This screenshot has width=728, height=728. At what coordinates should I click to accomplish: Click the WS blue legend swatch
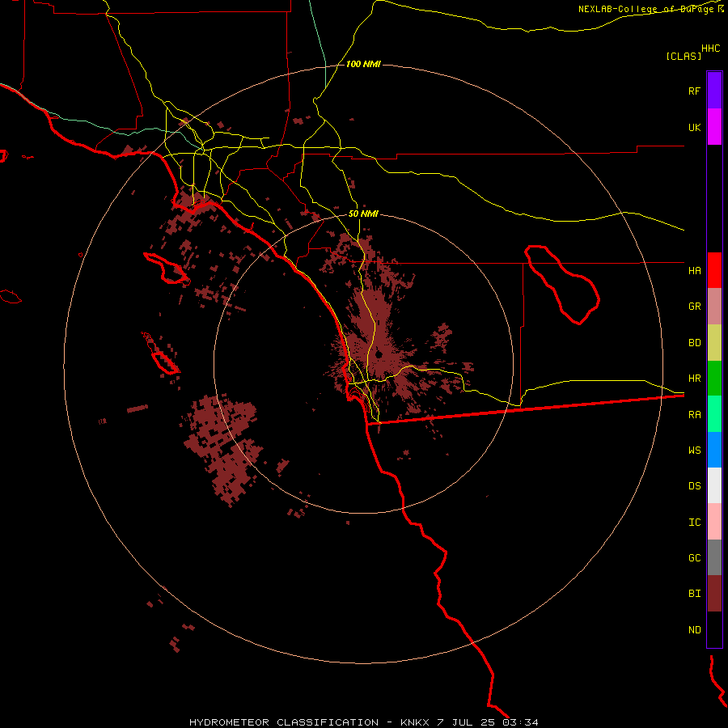pyautogui.click(x=714, y=450)
